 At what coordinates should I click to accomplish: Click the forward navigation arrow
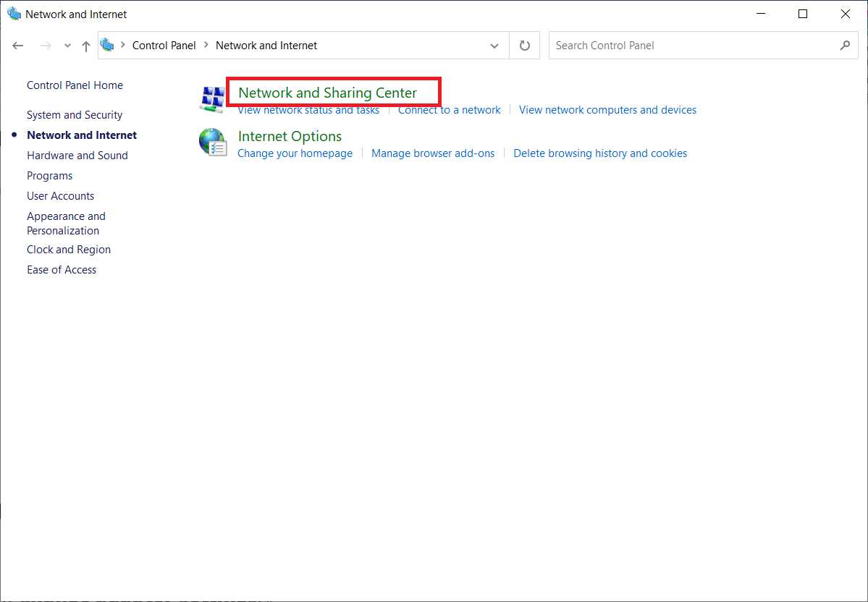point(46,46)
